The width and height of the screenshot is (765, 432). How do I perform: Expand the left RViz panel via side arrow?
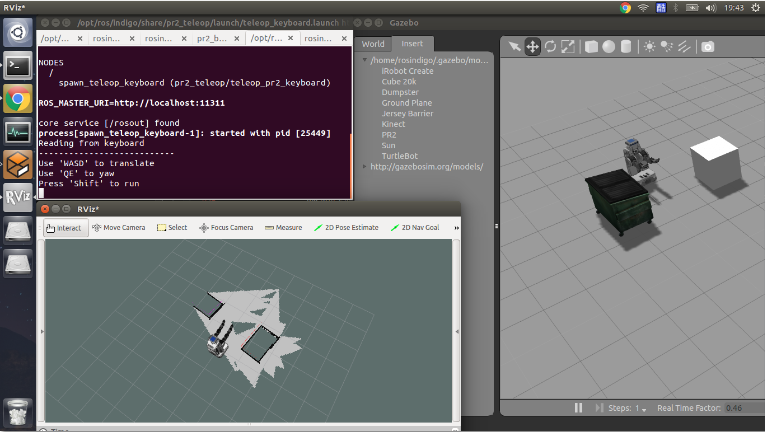41,331
